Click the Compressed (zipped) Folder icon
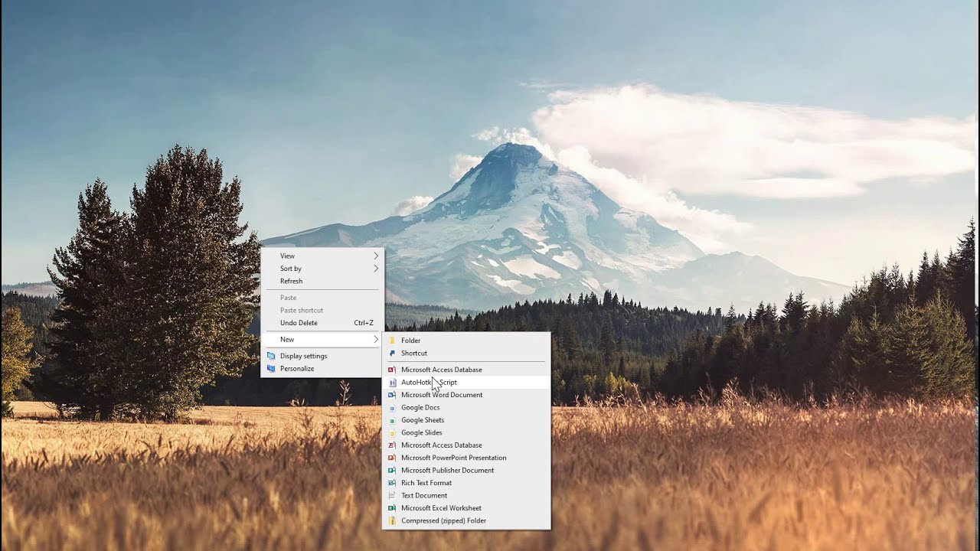 click(x=392, y=521)
